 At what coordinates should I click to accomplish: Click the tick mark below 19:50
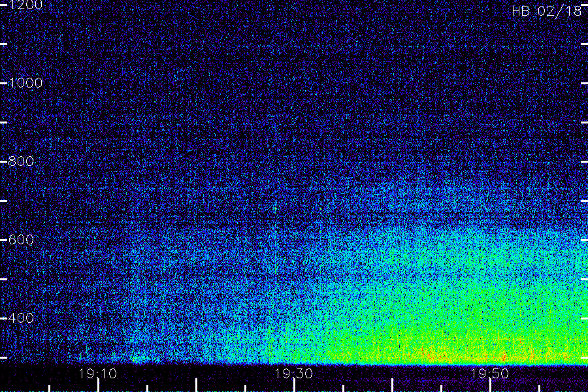490,385
